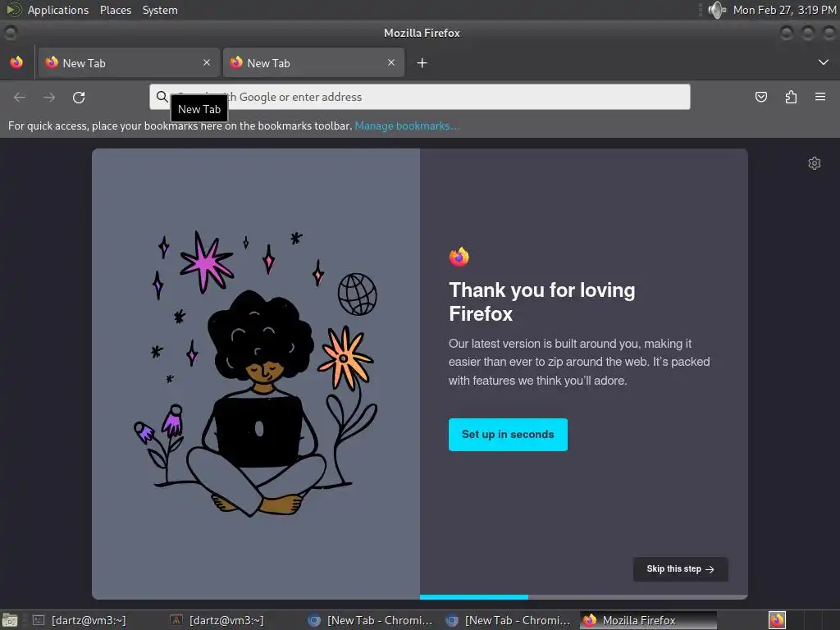The width and height of the screenshot is (840, 630).
Task: Open a new tab with plus button
Action: click(422, 63)
